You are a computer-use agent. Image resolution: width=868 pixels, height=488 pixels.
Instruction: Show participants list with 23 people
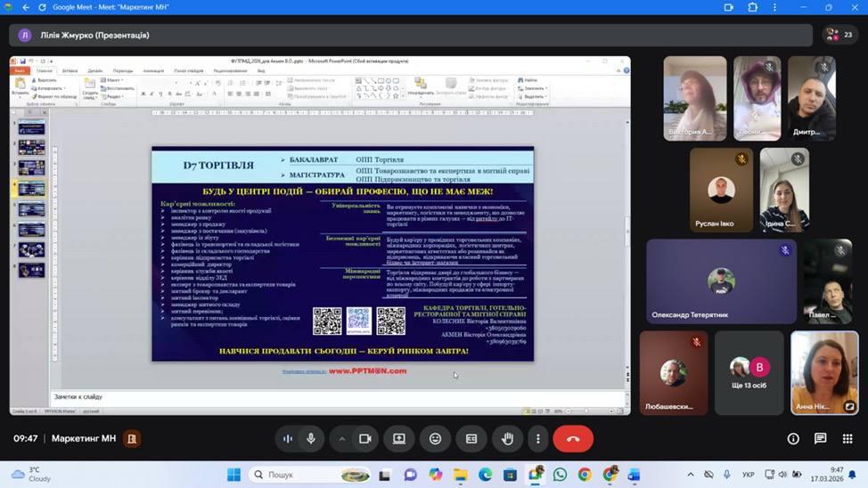(840, 35)
